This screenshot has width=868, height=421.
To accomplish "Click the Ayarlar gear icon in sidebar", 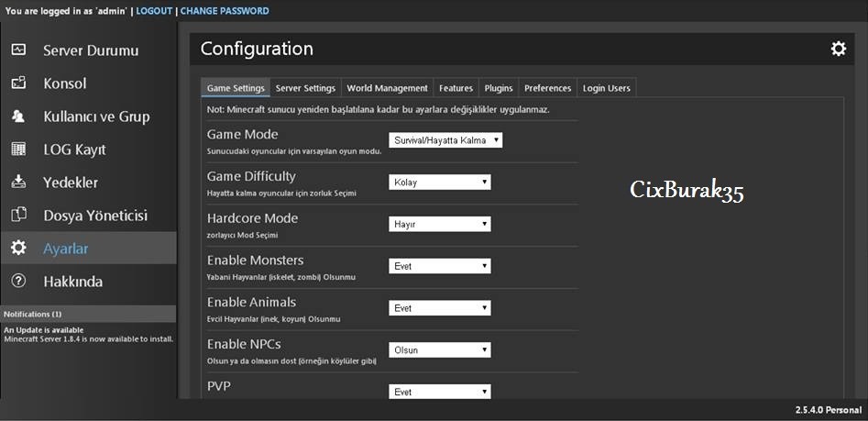I will click(x=18, y=248).
